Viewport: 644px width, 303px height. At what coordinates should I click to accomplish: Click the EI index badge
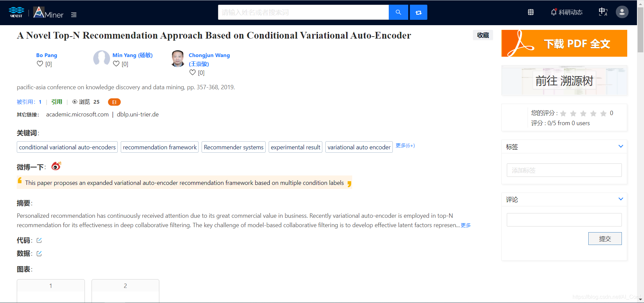click(114, 102)
